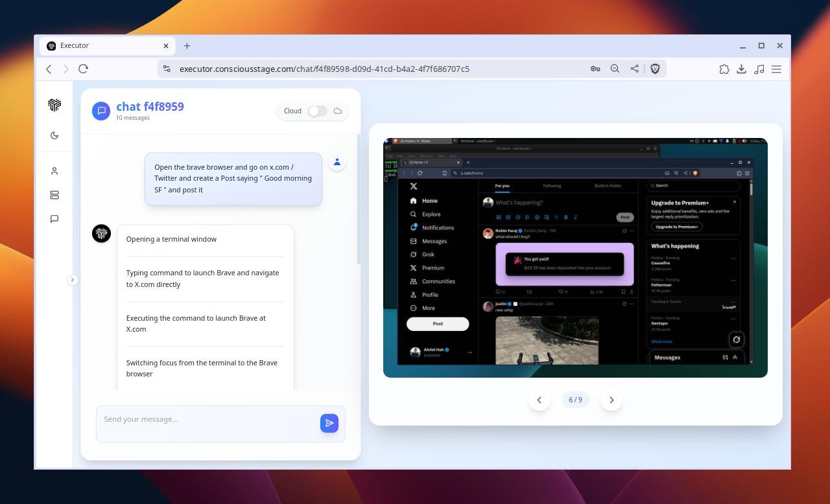
Task: Open a new browser tab
Action: coord(187,46)
